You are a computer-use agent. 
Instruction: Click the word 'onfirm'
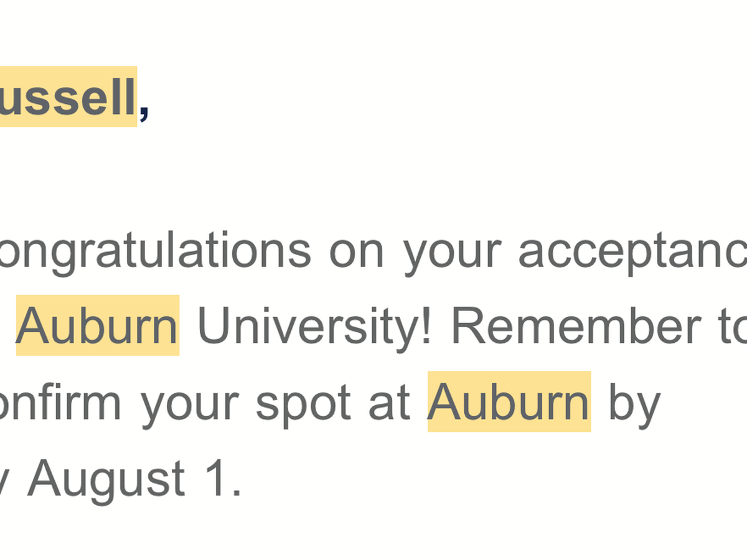(60, 401)
